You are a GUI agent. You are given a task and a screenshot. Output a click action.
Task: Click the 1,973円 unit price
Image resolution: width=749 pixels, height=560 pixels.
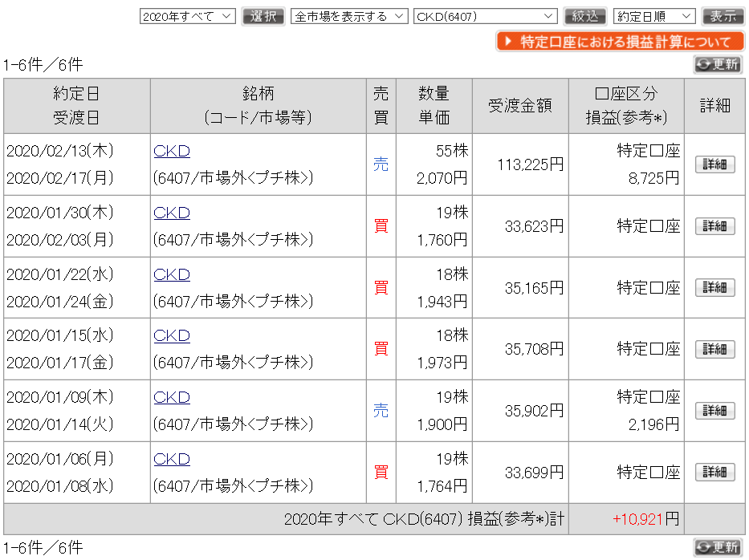442,363
